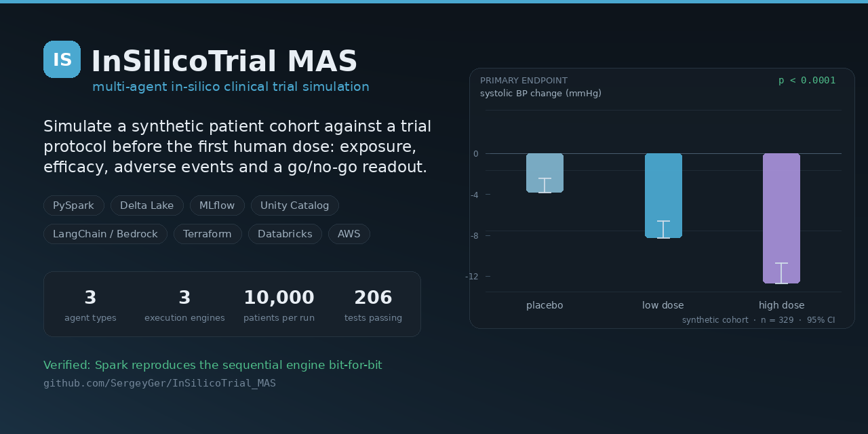
Task: Click the Simulate a synthetic patient cohort paragraph
Action: click(x=237, y=146)
